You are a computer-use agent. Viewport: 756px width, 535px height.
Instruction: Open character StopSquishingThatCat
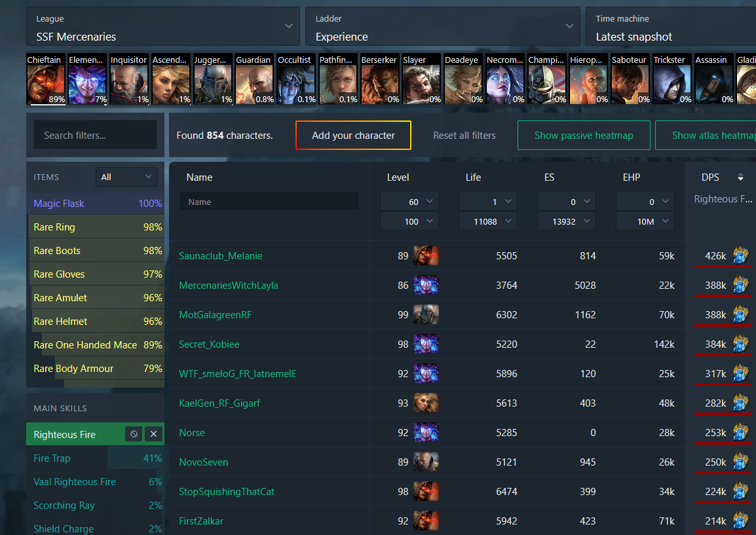tap(227, 492)
